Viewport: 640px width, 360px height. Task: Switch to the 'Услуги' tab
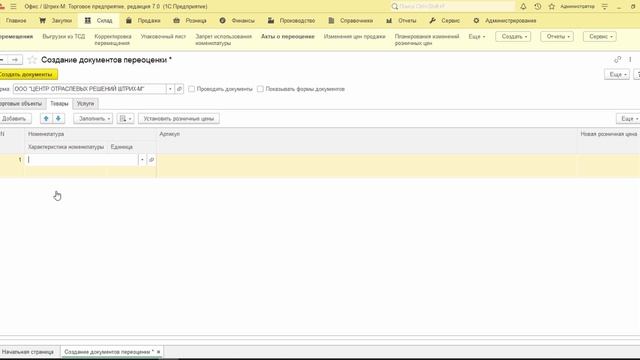[x=85, y=104]
